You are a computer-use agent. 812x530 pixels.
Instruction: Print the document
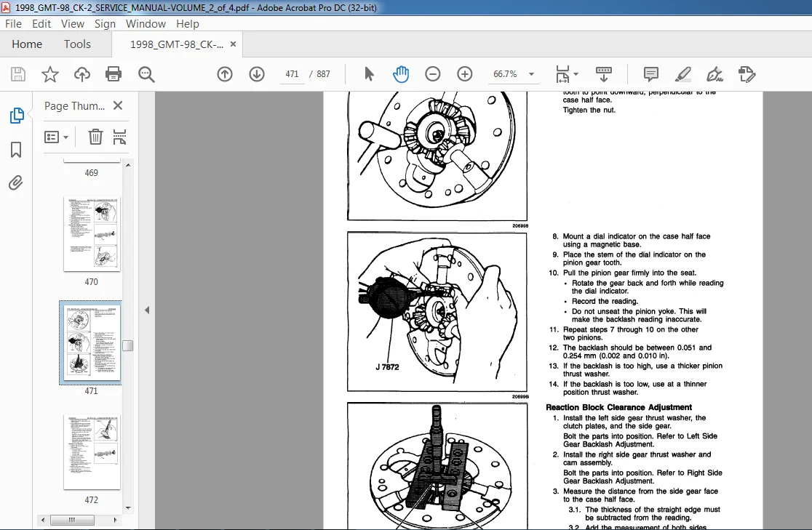pos(114,74)
